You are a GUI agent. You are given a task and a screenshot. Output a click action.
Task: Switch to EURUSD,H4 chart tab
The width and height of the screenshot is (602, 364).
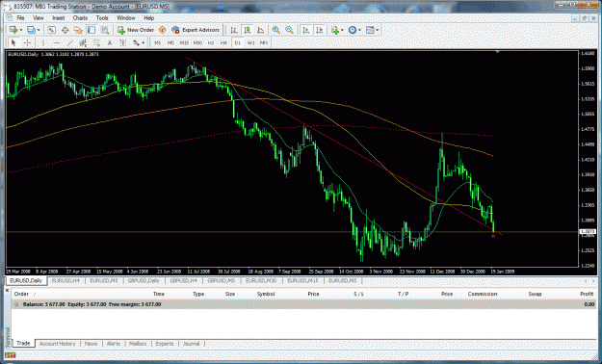[x=65, y=280]
